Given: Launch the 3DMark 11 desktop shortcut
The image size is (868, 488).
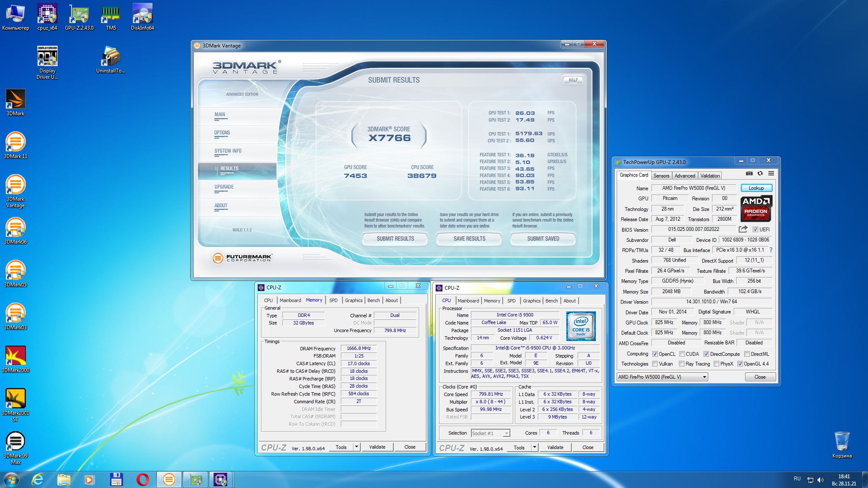Looking at the screenshot, I should (15, 145).
